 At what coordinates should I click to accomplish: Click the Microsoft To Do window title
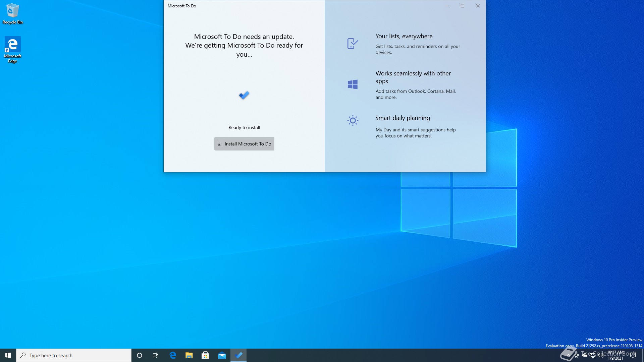point(182,6)
